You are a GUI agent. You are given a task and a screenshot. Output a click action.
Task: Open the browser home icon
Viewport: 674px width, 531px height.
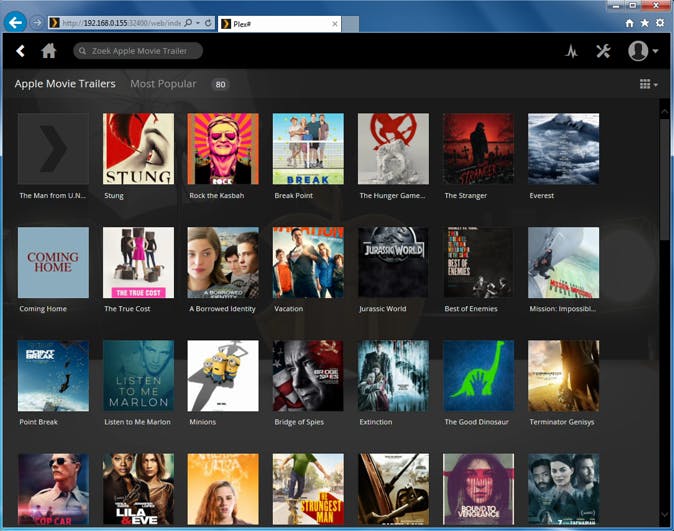coord(629,23)
